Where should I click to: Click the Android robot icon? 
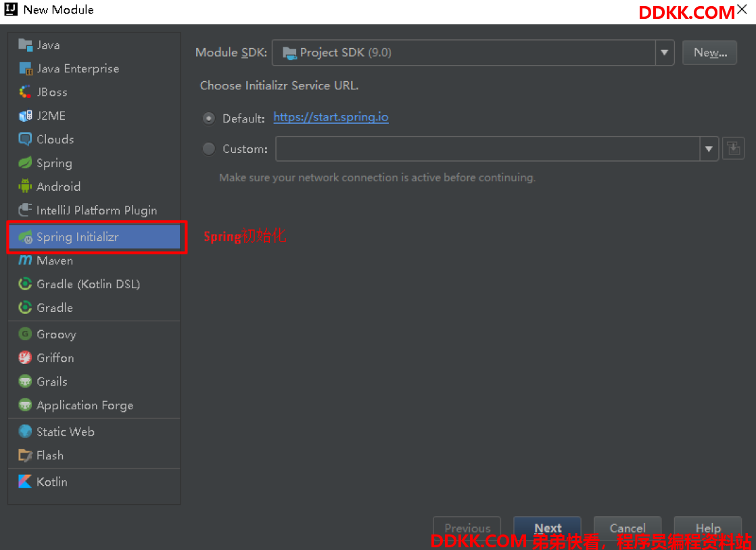[x=25, y=186]
